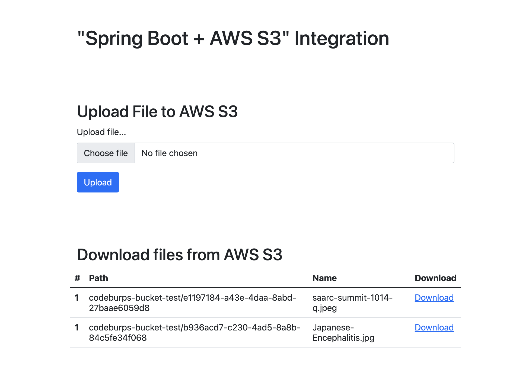The height and width of the screenshot is (392, 532).
Task: Click the Path column header
Action: click(98, 278)
